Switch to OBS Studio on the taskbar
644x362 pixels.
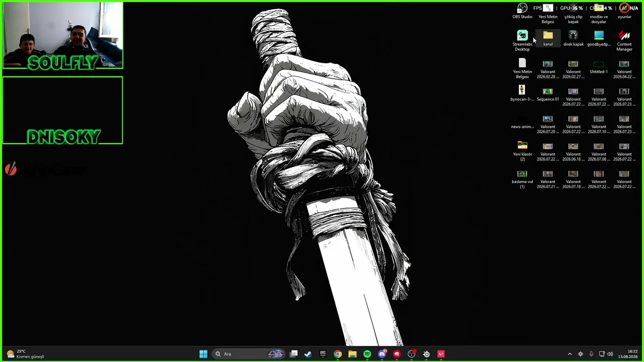click(x=412, y=354)
